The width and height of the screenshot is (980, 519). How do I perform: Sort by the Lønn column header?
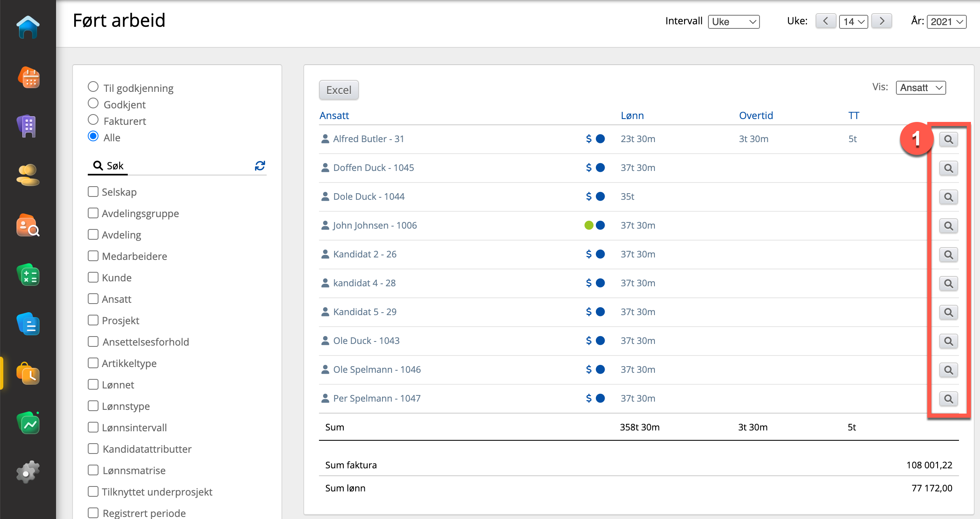(x=632, y=115)
